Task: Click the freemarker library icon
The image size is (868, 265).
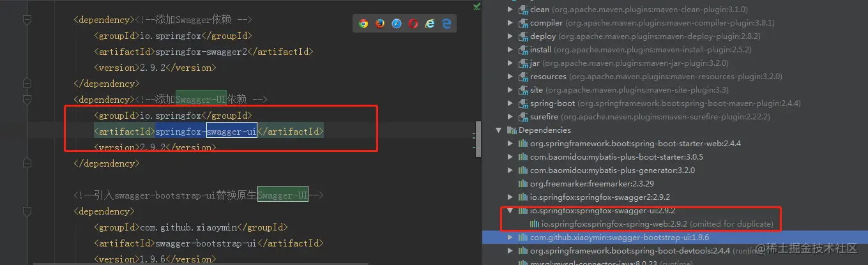Action: [523, 184]
